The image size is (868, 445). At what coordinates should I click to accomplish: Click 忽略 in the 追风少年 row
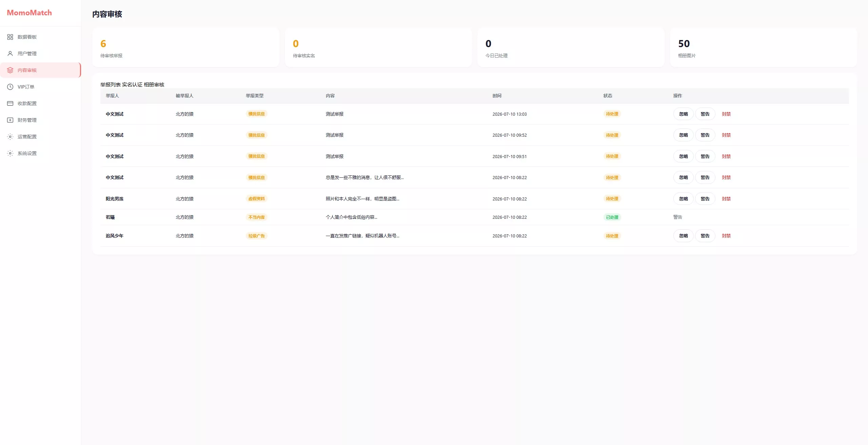(x=683, y=236)
